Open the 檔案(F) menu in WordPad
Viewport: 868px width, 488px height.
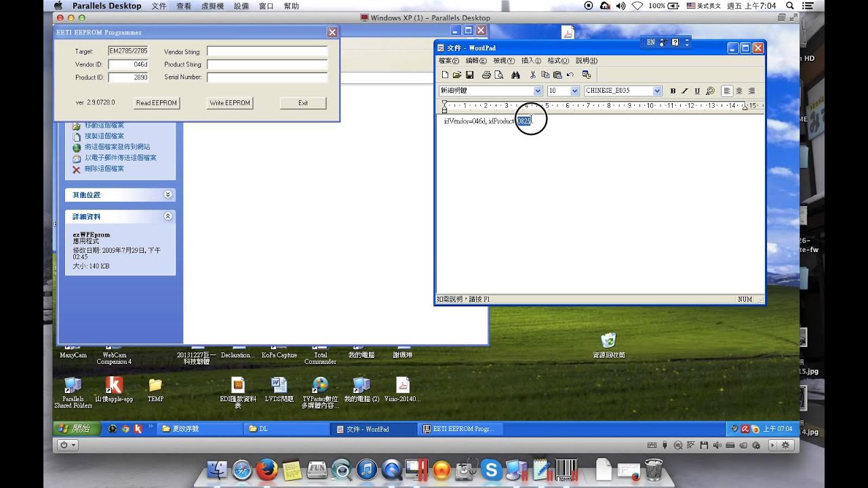point(448,61)
